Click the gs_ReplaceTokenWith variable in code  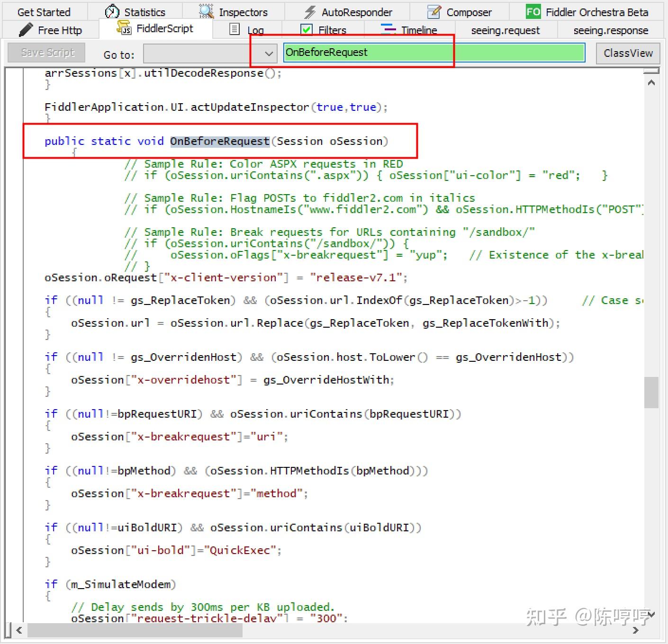[488, 323]
